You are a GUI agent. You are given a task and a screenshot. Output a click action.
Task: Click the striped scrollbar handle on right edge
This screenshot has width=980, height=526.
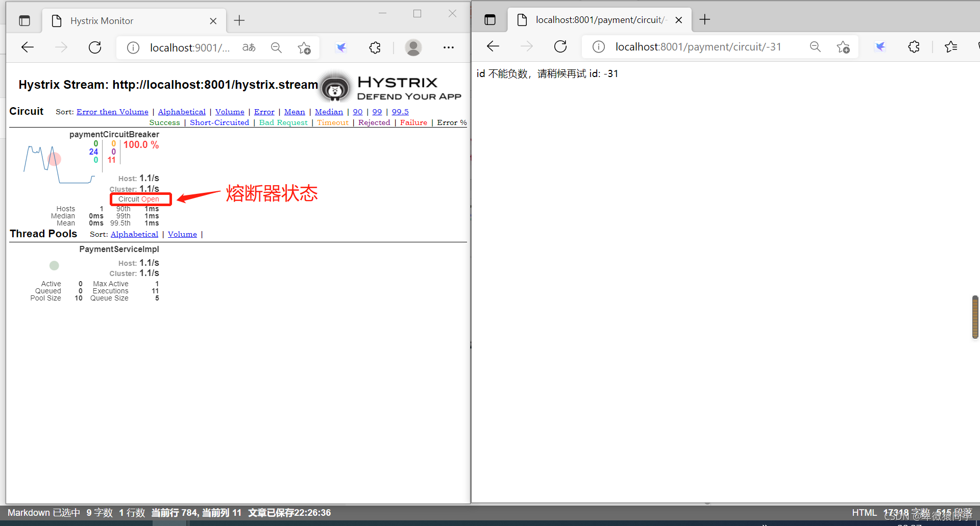[x=975, y=317]
